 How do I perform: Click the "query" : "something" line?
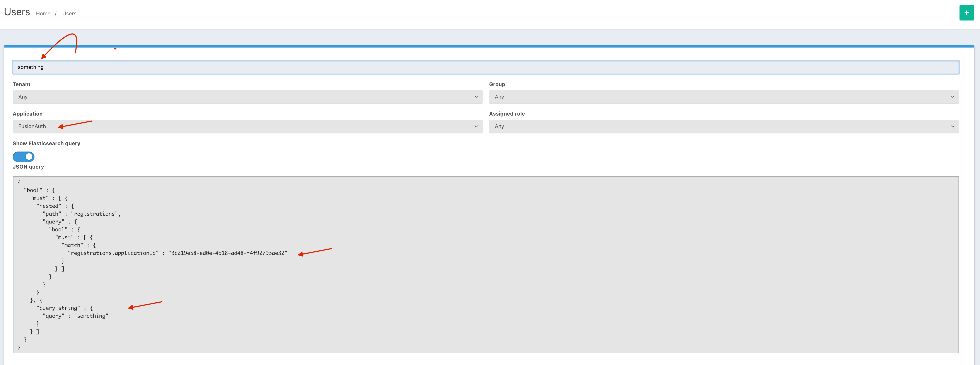[75, 316]
